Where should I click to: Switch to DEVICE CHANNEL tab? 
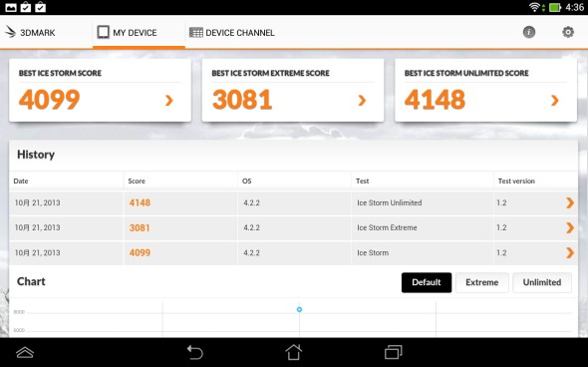click(232, 33)
